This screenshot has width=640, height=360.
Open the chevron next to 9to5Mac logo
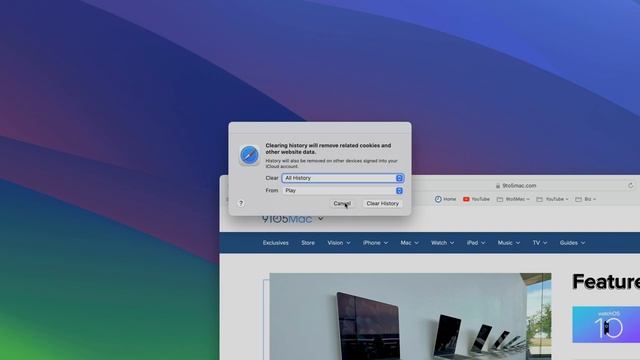(321, 219)
